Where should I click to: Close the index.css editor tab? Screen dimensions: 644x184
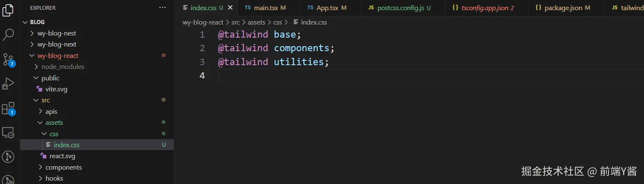pos(230,8)
